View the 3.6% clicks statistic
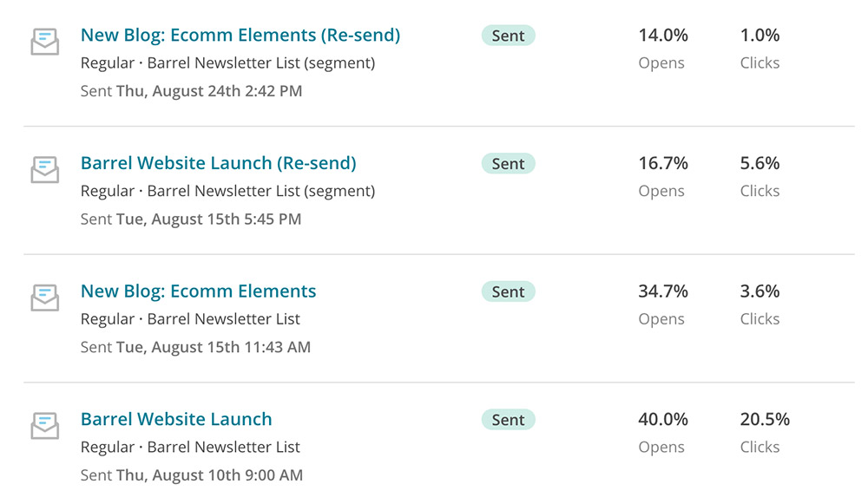The image size is (868, 504). click(759, 291)
